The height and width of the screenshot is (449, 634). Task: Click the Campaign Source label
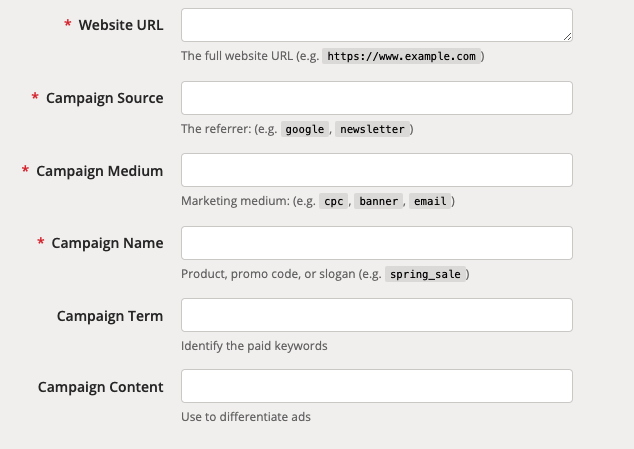tap(105, 98)
